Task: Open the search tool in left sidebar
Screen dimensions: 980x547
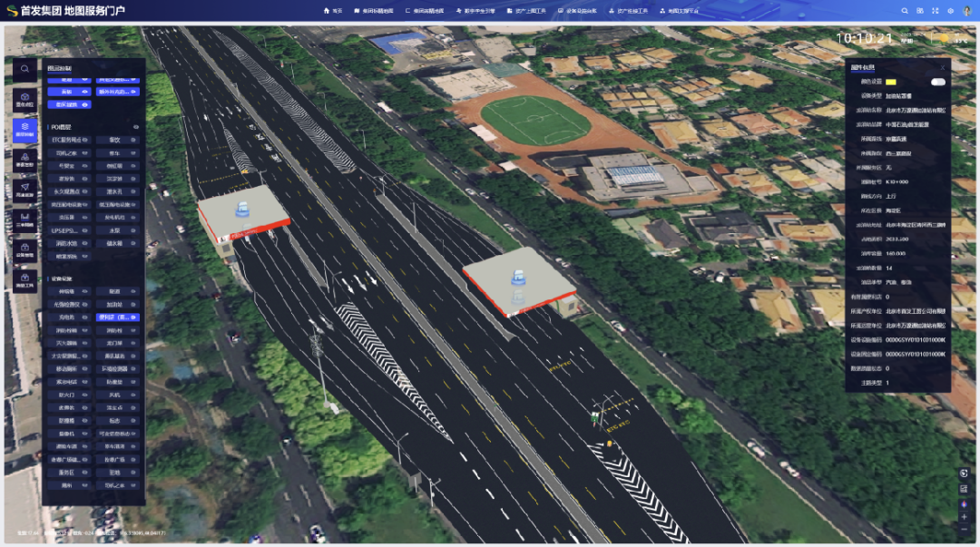Action: [x=24, y=69]
